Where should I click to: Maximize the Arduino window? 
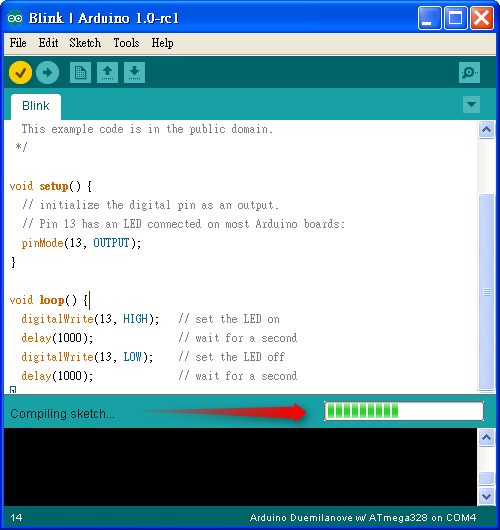455,18
